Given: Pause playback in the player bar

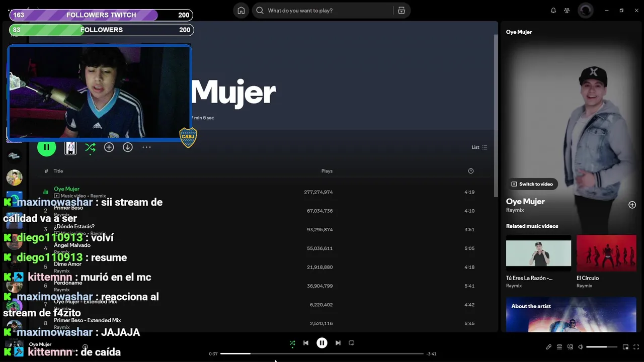Looking at the screenshot, I should [x=322, y=343].
